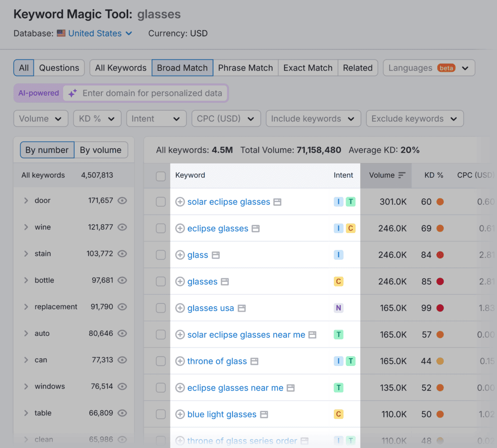
Task: Click the Volume column sort icon
Action: 402,175
